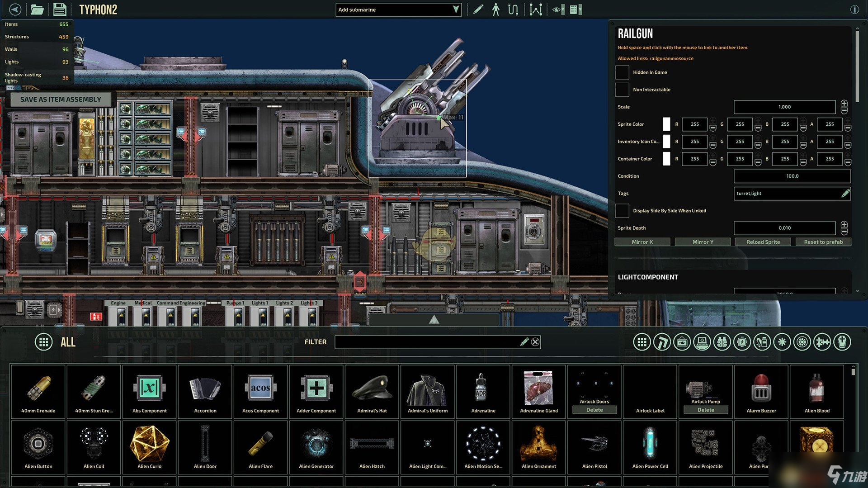Image resolution: width=868 pixels, height=488 pixels.
Task: Click the eye visibility icon
Action: [x=557, y=9]
